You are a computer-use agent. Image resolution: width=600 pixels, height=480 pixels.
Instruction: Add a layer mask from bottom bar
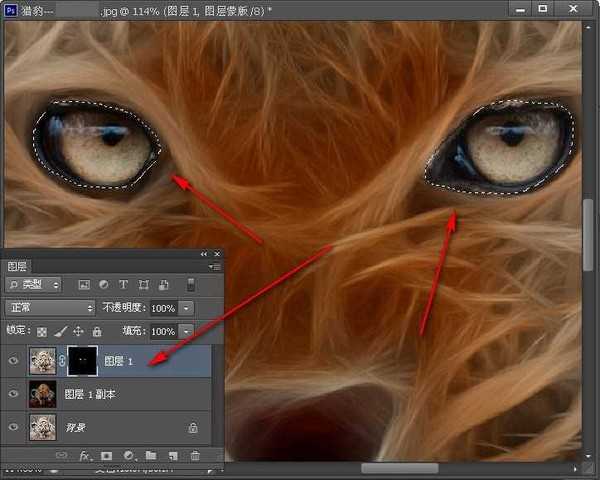(108, 456)
